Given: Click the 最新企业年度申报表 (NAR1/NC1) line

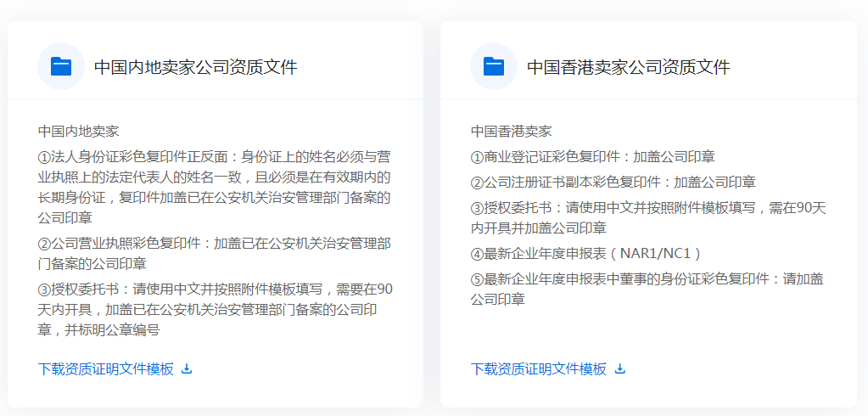Looking at the screenshot, I should (x=586, y=253).
